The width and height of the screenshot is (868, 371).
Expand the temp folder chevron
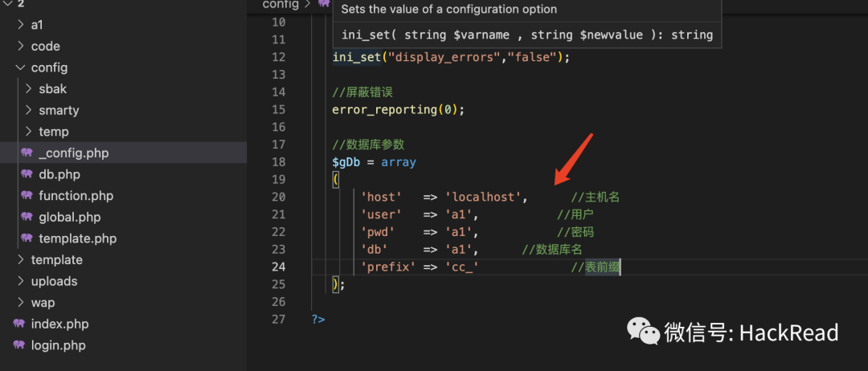(29, 132)
